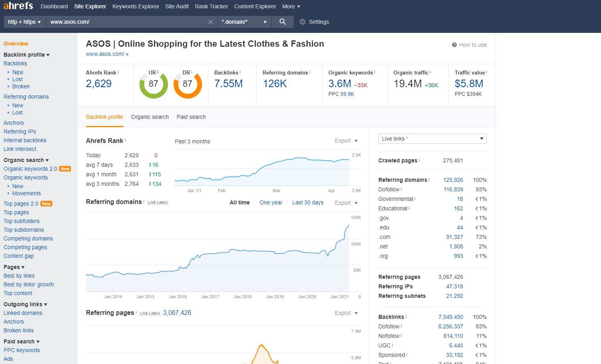Click the info icon beside Organic keywords

pos(375,72)
